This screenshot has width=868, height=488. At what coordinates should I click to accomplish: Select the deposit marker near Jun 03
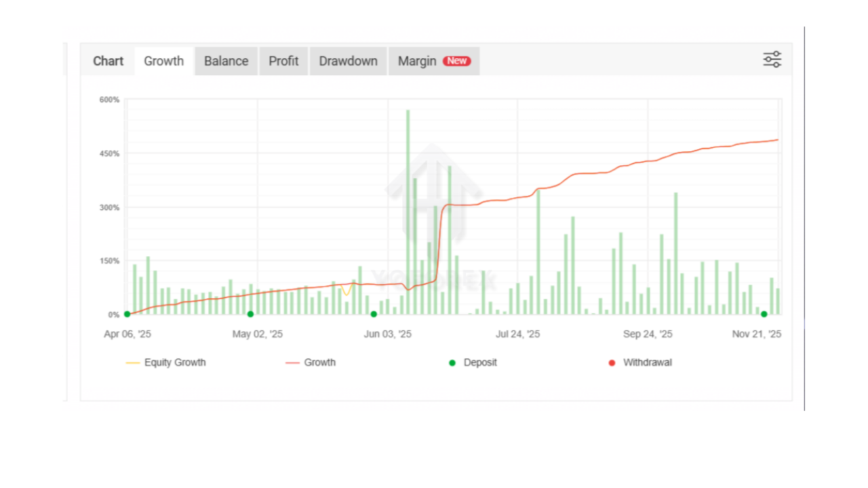pos(374,314)
